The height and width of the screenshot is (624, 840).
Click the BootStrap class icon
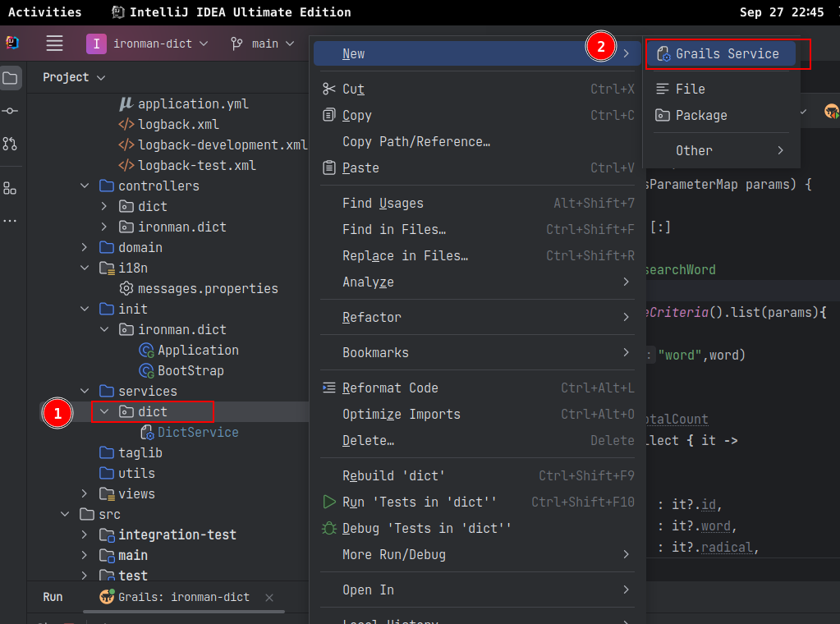click(146, 370)
